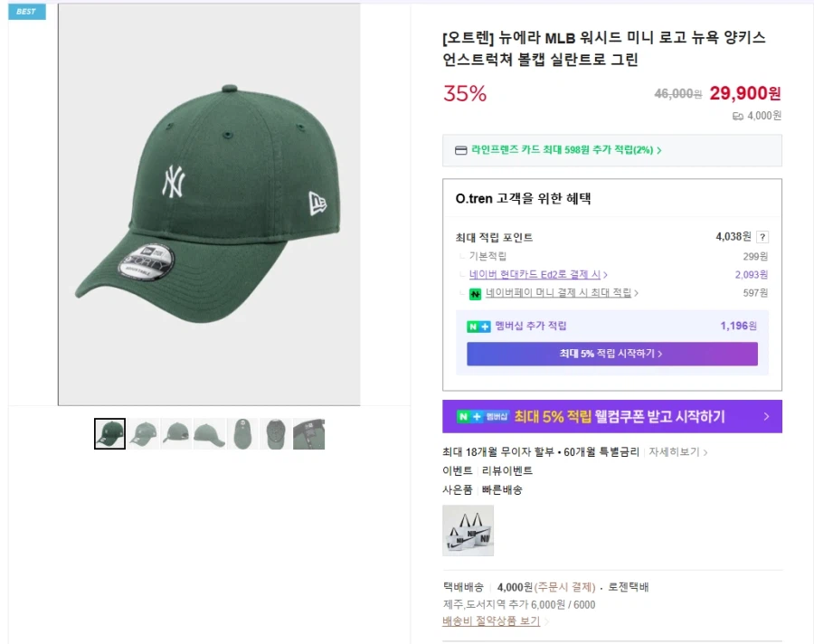Image resolution: width=814 pixels, height=644 pixels.
Task: Select the first green cap thumbnail
Action: pyautogui.click(x=109, y=433)
